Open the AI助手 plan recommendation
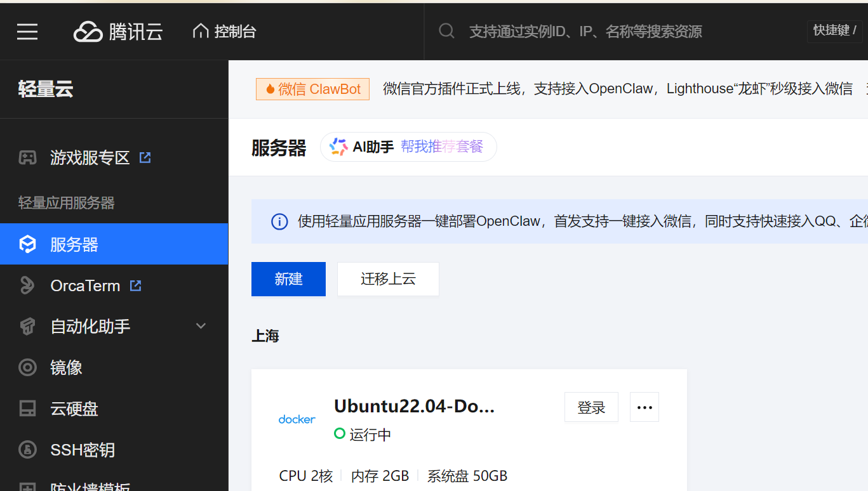This screenshot has width=868, height=491. click(408, 147)
